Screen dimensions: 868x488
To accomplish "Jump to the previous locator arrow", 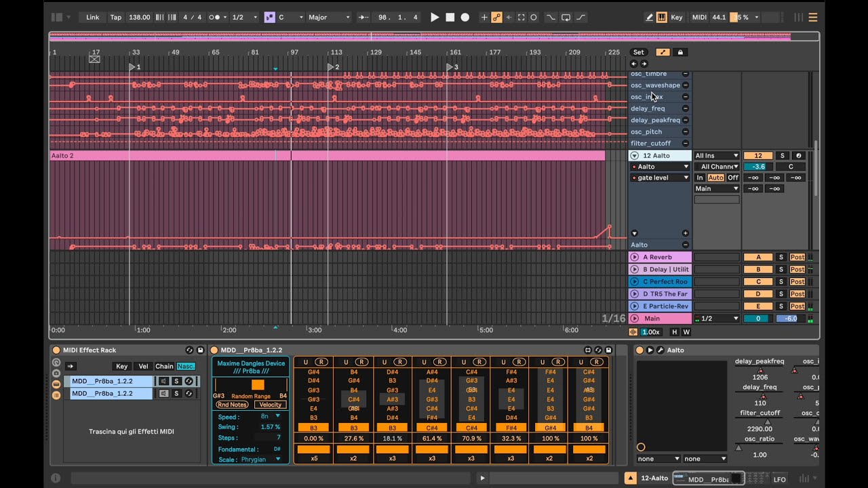I will tap(634, 64).
